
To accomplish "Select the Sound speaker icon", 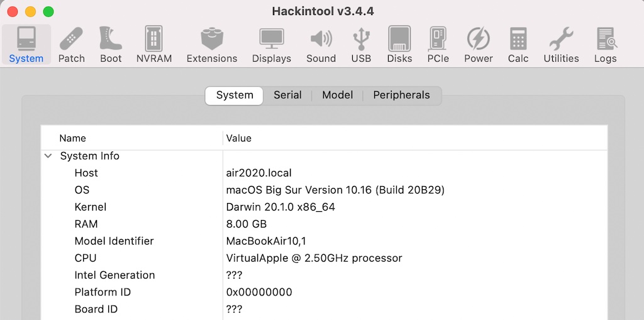I will click(321, 45).
